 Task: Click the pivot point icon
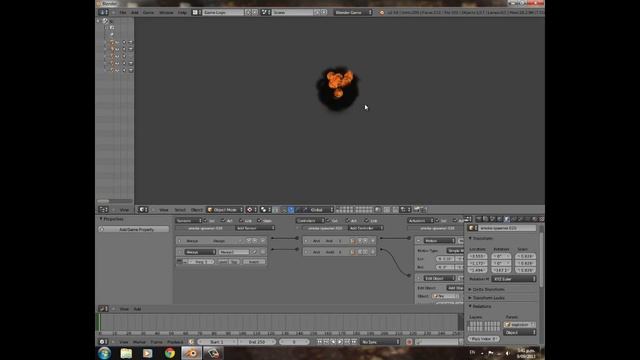(265, 210)
